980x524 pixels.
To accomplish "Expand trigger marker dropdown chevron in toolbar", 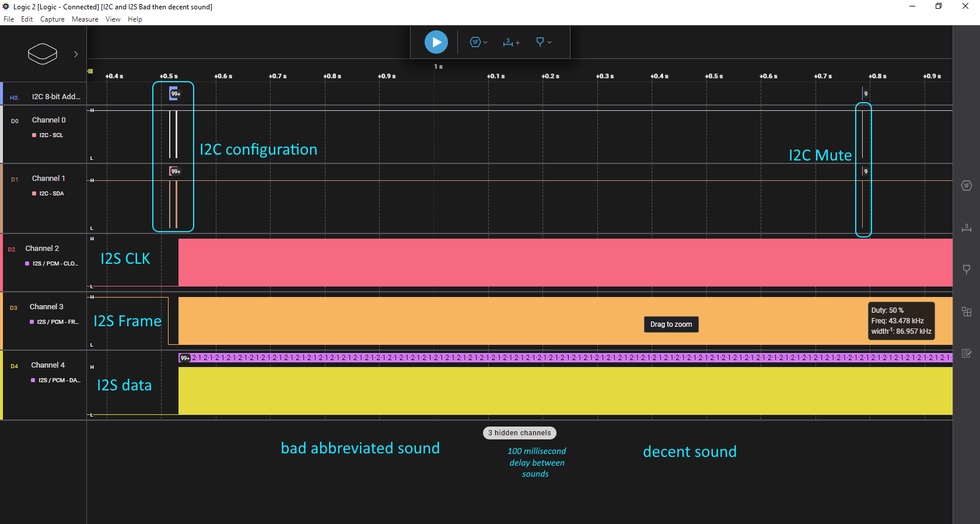I will tap(549, 43).
